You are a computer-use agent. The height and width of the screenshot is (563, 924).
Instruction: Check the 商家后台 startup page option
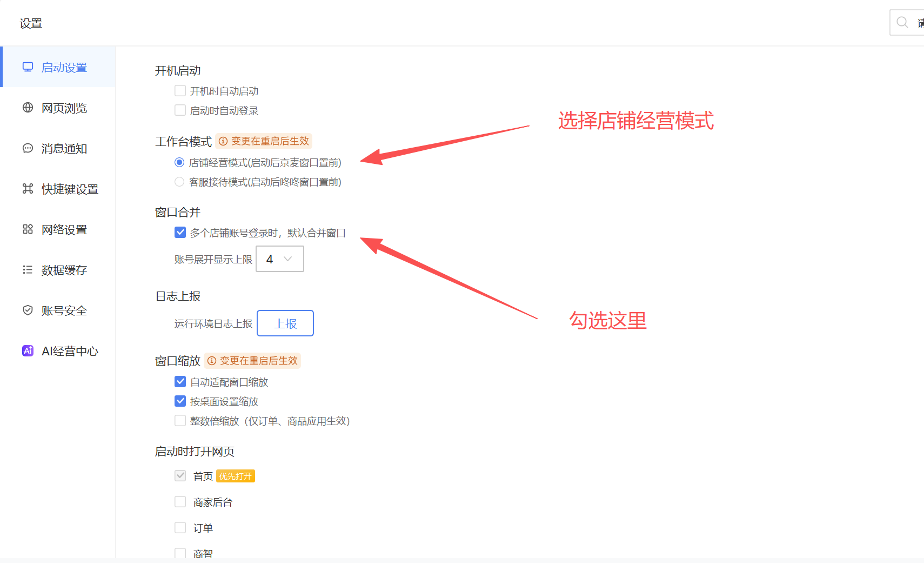coord(180,502)
